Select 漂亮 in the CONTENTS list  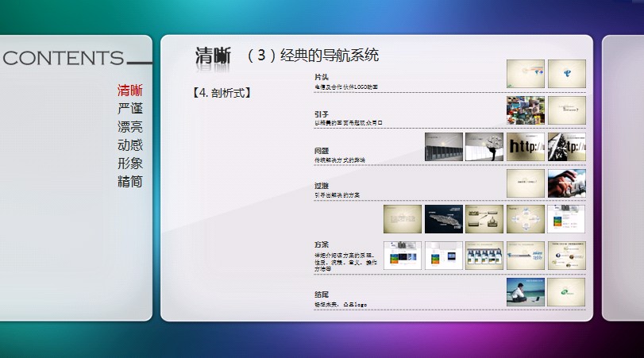(129, 127)
